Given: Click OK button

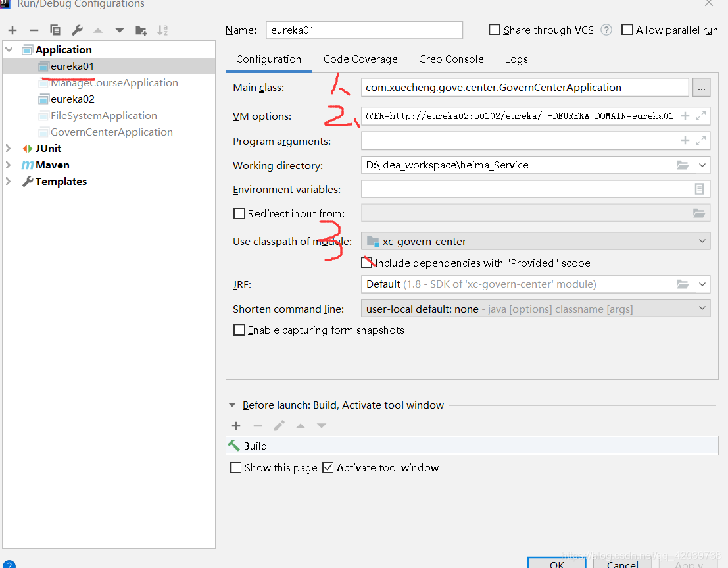Looking at the screenshot, I should (556, 563).
